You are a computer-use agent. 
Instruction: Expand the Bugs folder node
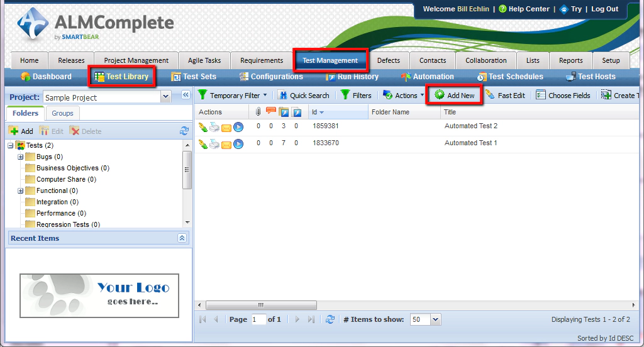pos(21,157)
